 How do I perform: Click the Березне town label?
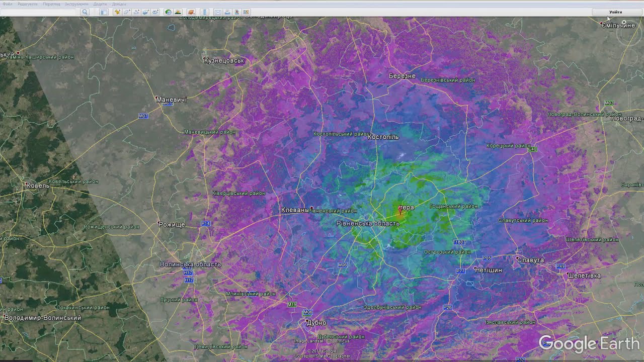pyautogui.click(x=403, y=76)
